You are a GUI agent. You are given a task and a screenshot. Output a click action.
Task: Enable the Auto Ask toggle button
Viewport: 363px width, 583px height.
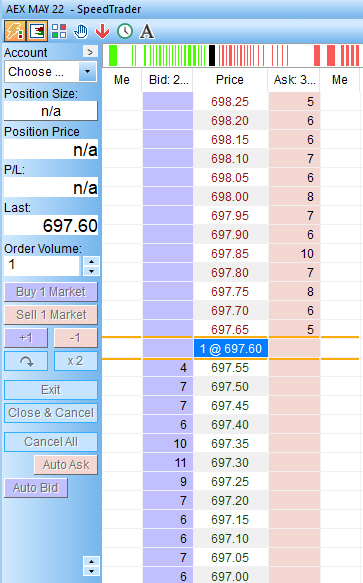pos(66,465)
